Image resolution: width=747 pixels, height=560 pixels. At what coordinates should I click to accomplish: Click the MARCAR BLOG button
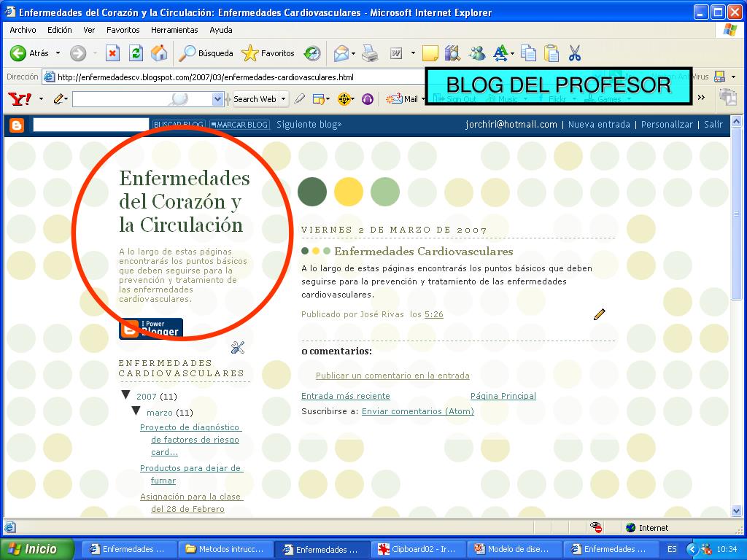239,125
